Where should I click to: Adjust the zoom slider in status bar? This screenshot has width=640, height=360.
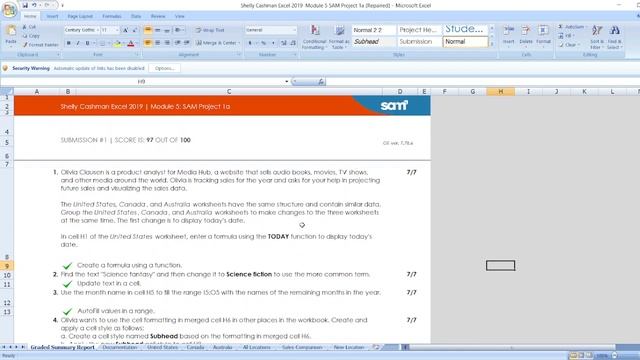click(615, 356)
